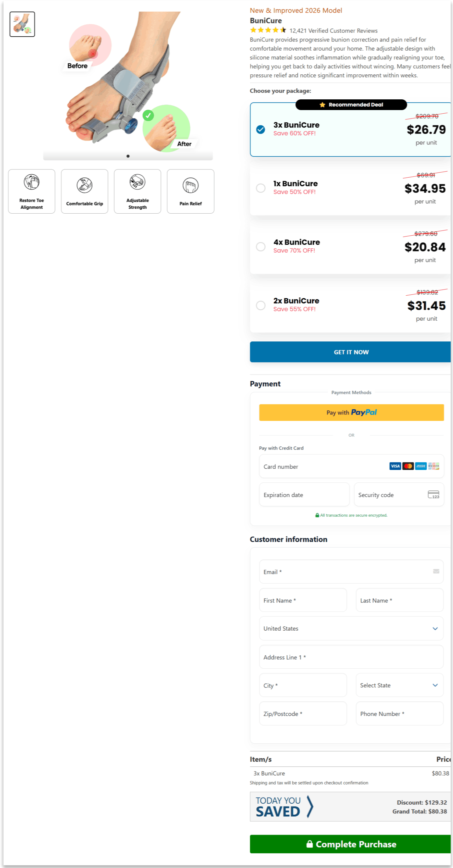Screen dimensions: 453x868
Task: Click the Pay with PayPal button
Action: coord(351,412)
